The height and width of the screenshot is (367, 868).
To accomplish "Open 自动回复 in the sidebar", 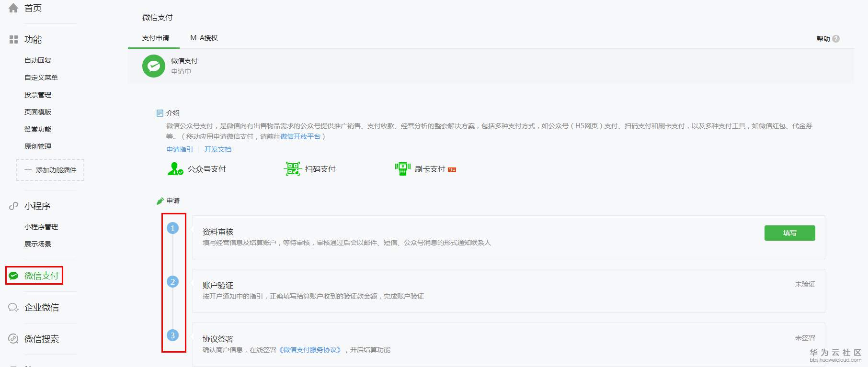I will (x=38, y=60).
